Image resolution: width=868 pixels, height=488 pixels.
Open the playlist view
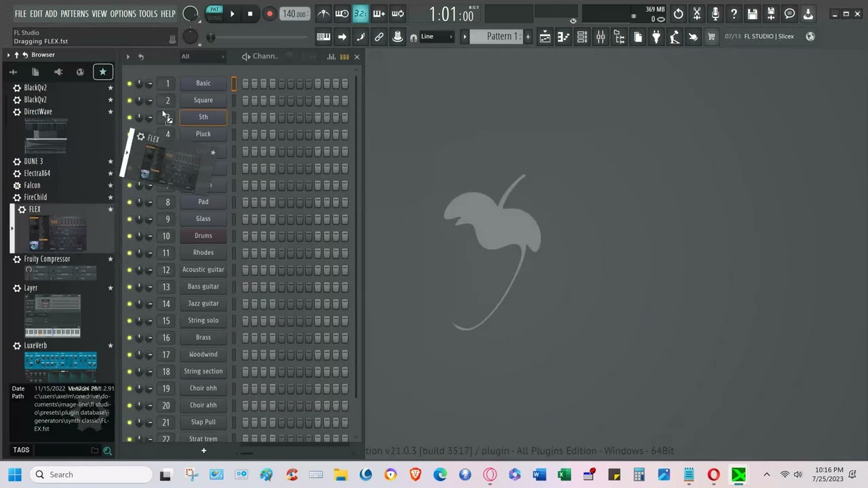(x=545, y=37)
